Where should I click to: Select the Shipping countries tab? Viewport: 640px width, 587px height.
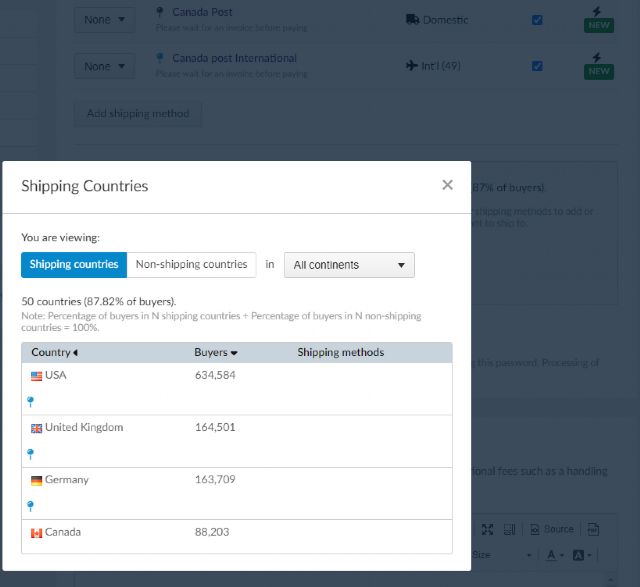tap(74, 264)
